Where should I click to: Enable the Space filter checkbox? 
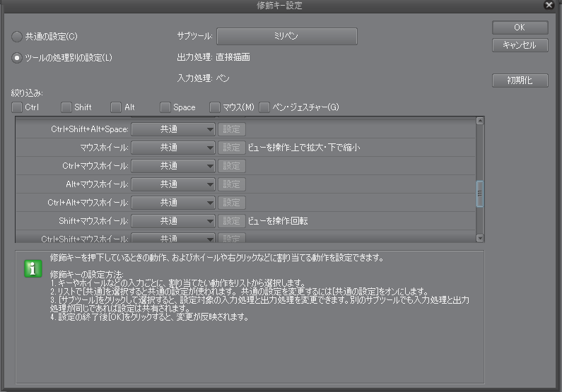pos(165,107)
